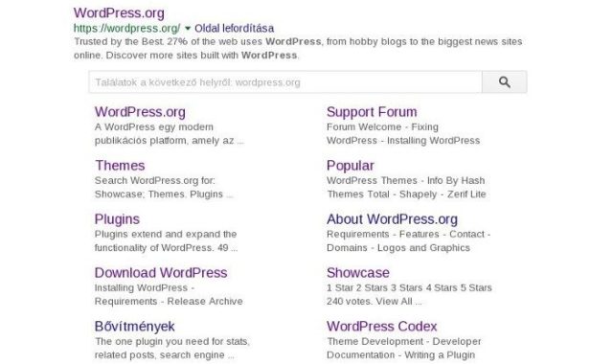Click 'Plugins extend and expand the' text
The image size is (613, 364).
166,234
